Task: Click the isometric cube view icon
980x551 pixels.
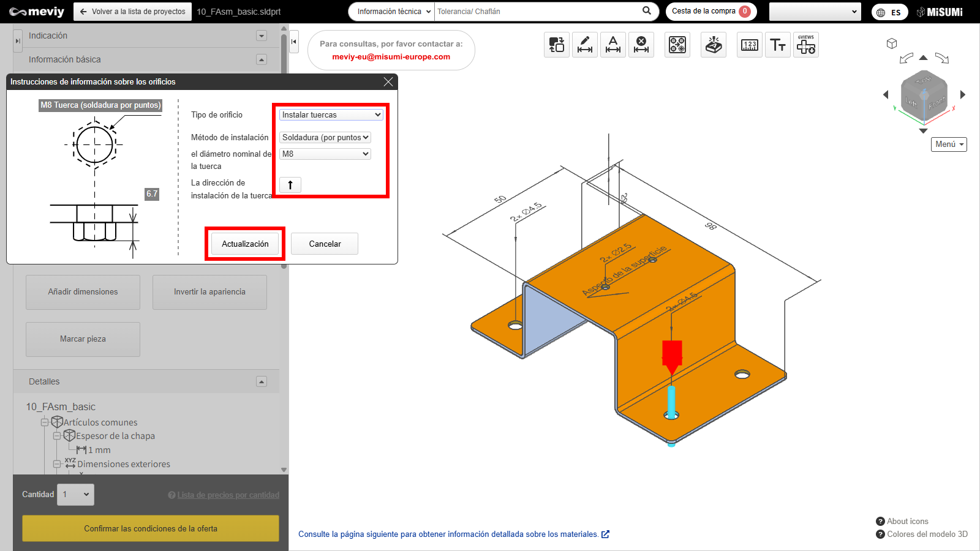Action: pyautogui.click(x=892, y=43)
